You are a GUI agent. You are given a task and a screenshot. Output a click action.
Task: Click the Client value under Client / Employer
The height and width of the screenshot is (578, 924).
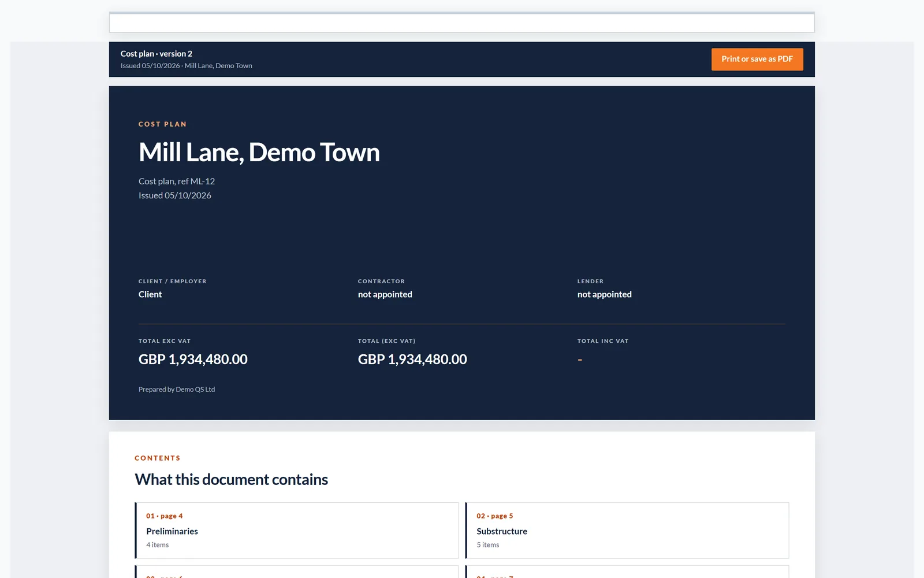pyautogui.click(x=150, y=294)
